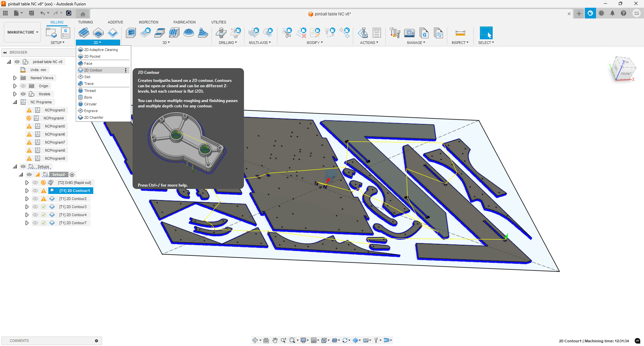The image size is (644, 346).
Task: Click the Simulate icon in Actions
Action: point(362,33)
